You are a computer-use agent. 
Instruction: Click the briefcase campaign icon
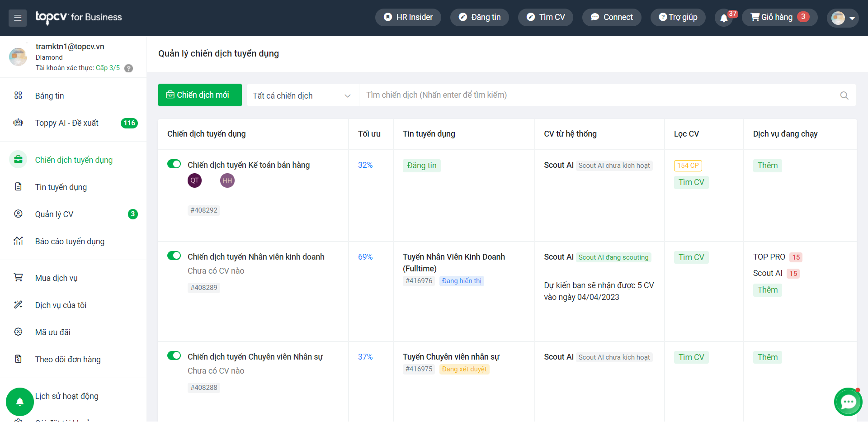tap(18, 159)
